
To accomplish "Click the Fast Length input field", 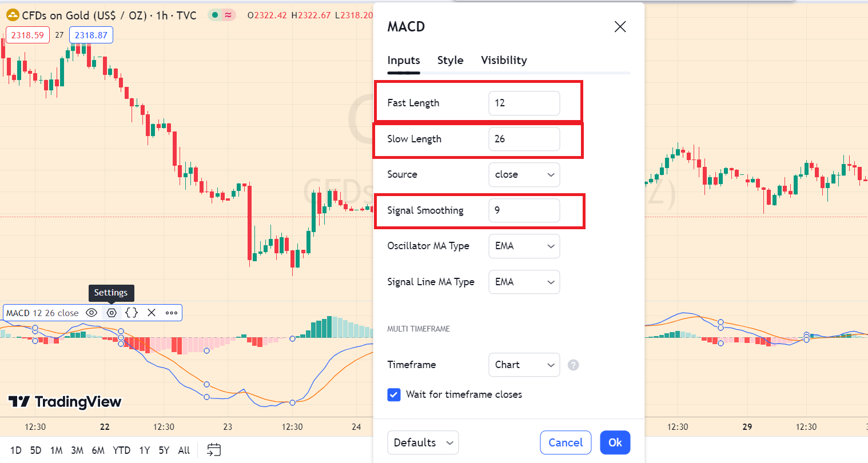I will pos(524,103).
